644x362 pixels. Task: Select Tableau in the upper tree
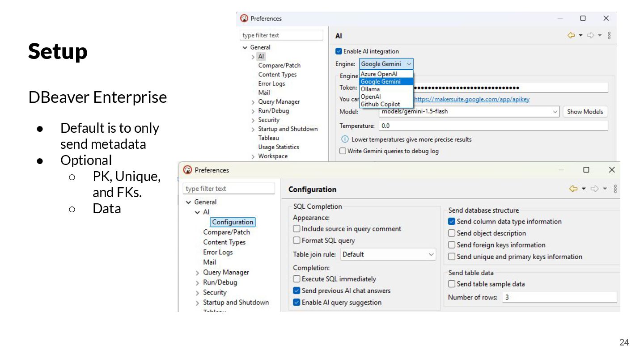point(268,138)
